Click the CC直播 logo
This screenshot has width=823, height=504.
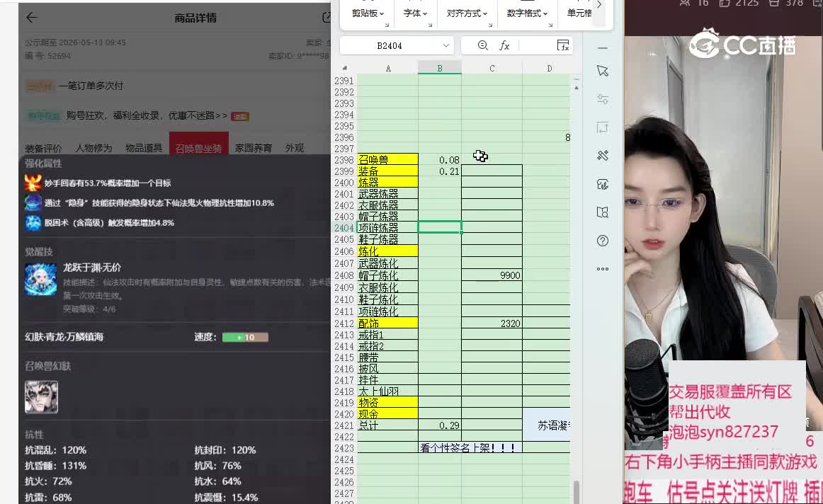742,44
